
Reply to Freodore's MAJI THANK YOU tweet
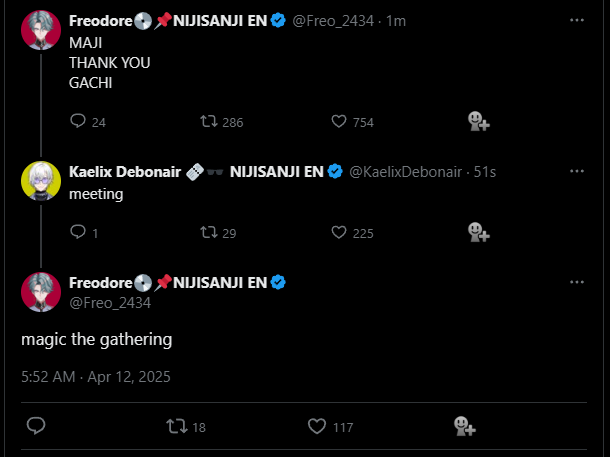coord(79,122)
